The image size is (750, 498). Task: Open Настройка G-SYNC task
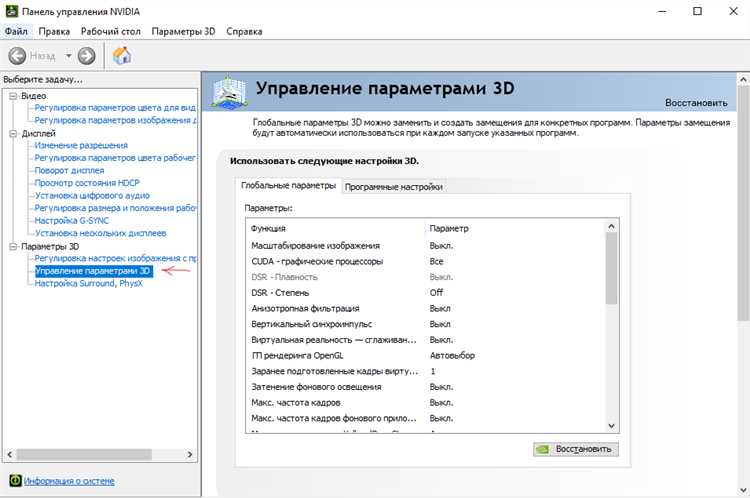(x=71, y=221)
